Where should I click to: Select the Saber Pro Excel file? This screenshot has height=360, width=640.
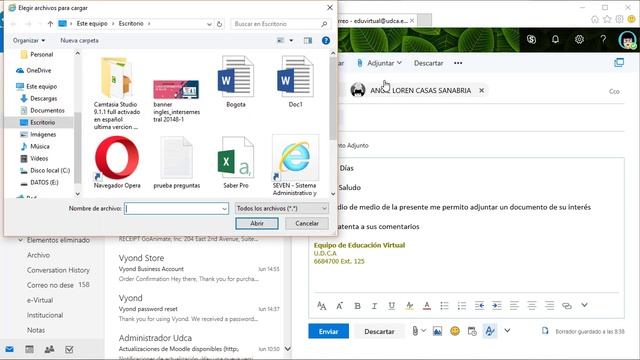(236, 162)
